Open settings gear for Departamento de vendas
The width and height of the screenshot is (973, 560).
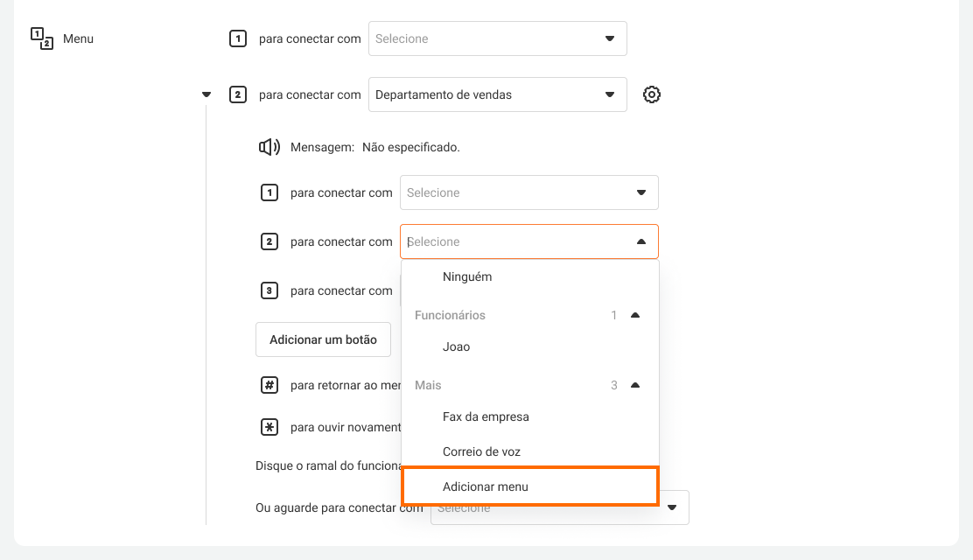(651, 94)
